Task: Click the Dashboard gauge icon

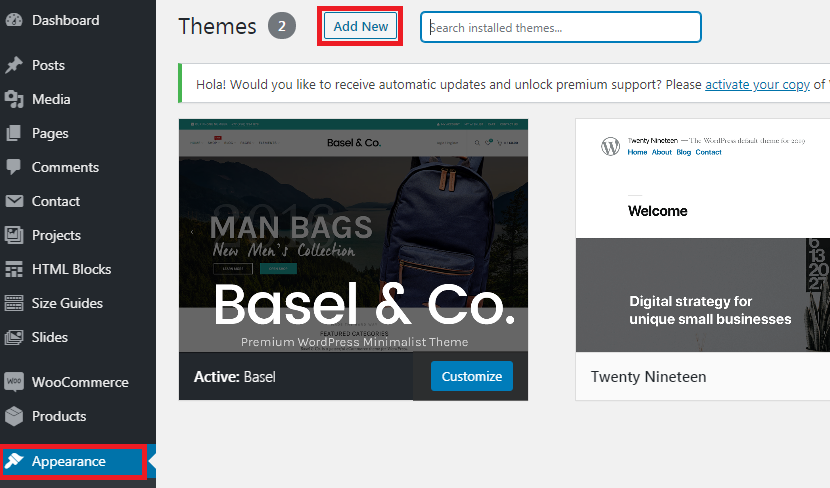Action: tap(14, 20)
